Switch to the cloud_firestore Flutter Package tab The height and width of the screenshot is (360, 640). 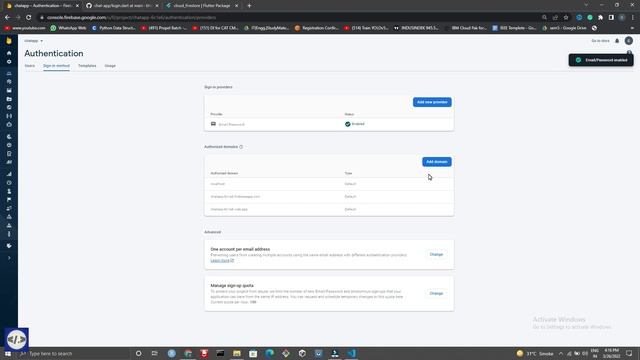pyautogui.click(x=202, y=6)
